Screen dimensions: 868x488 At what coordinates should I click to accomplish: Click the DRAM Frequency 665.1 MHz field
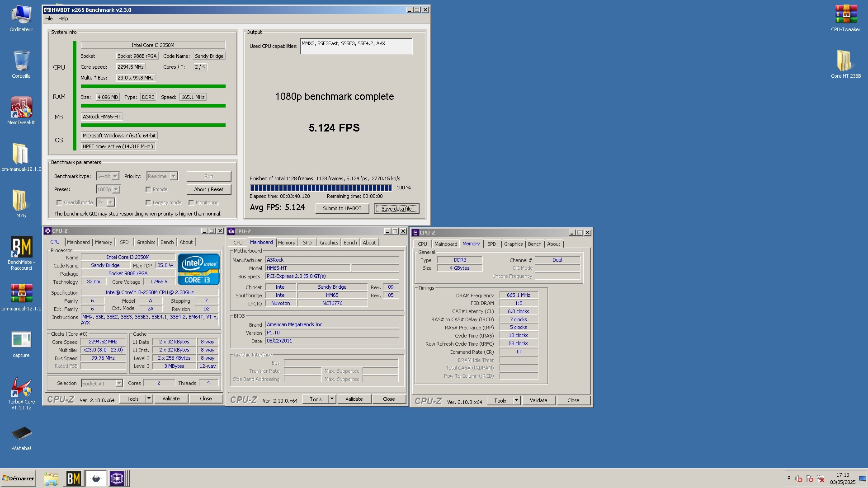[x=519, y=295]
